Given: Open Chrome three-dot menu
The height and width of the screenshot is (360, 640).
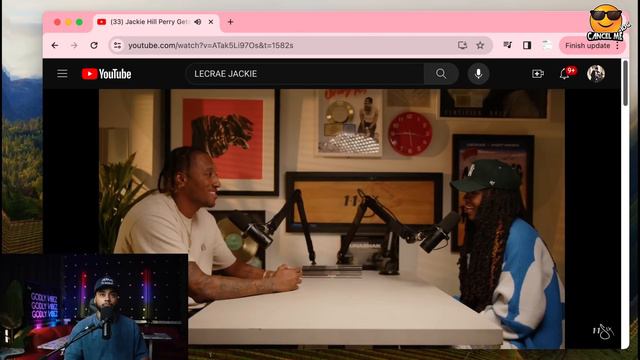Looking at the screenshot, I should (x=618, y=46).
